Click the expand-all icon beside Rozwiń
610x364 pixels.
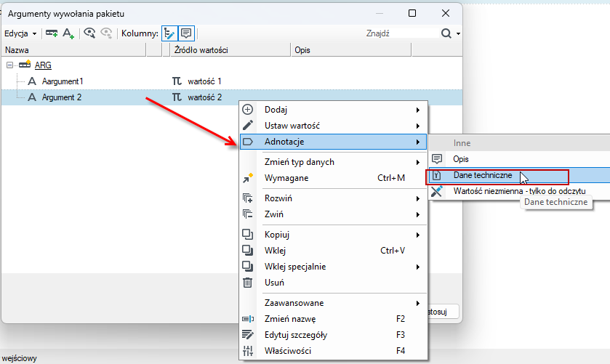(x=248, y=198)
